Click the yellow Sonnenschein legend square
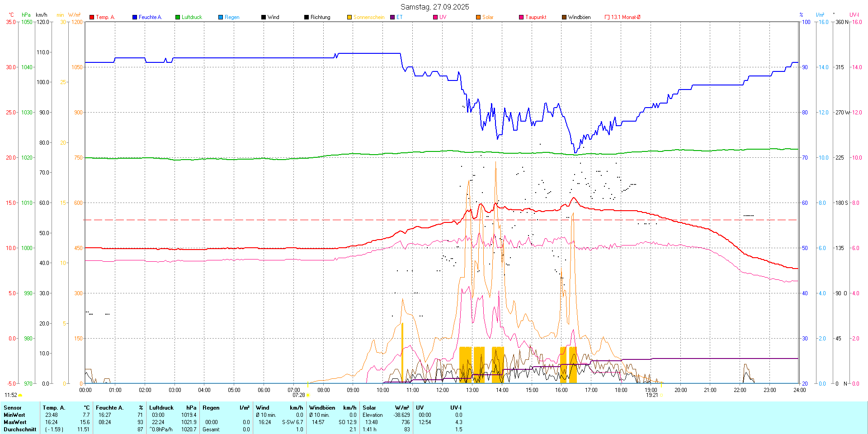The height and width of the screenshot is (434, 868). coord(349,17)
